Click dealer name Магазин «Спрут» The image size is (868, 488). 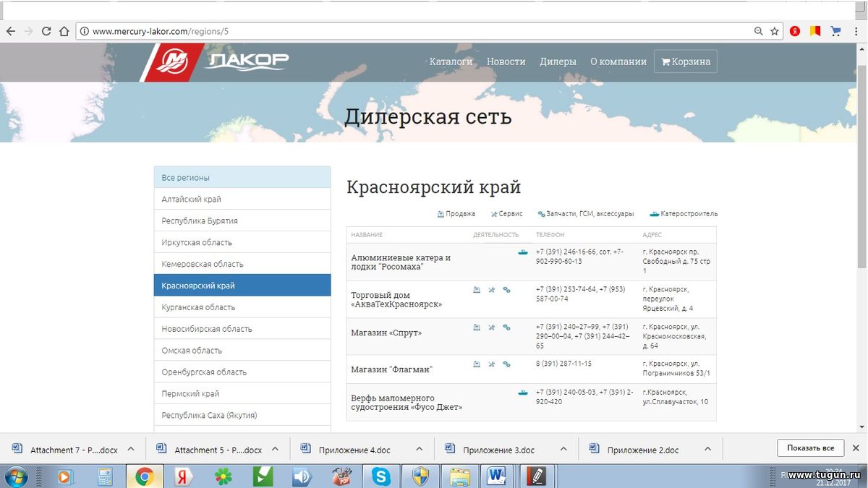coord(386,333)
